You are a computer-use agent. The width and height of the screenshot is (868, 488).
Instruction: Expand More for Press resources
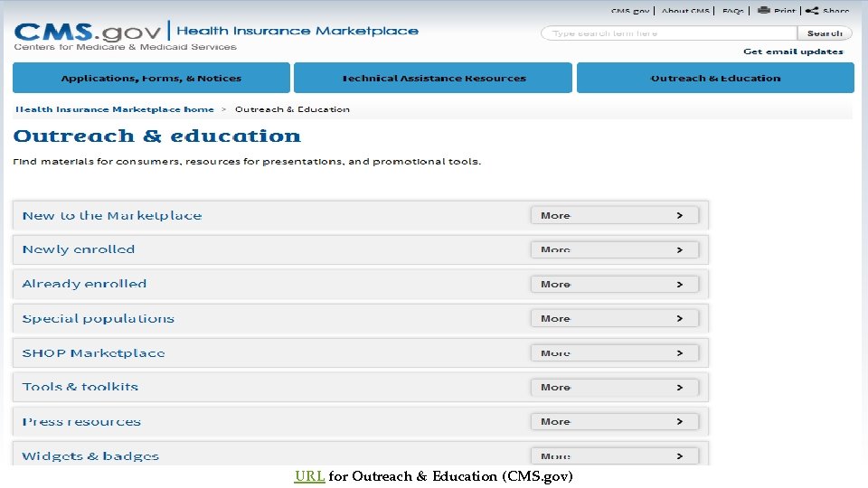pyautogui.click(x=615, y=422)
